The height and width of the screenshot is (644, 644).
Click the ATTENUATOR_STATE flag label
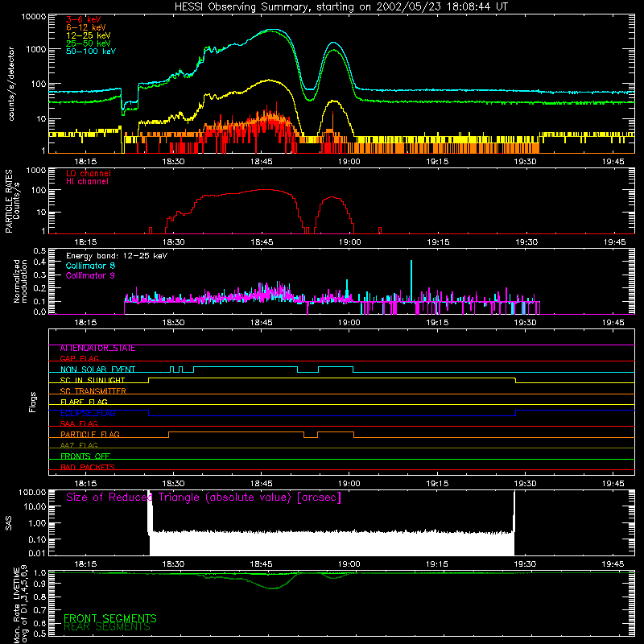click(x=97, y=348)
